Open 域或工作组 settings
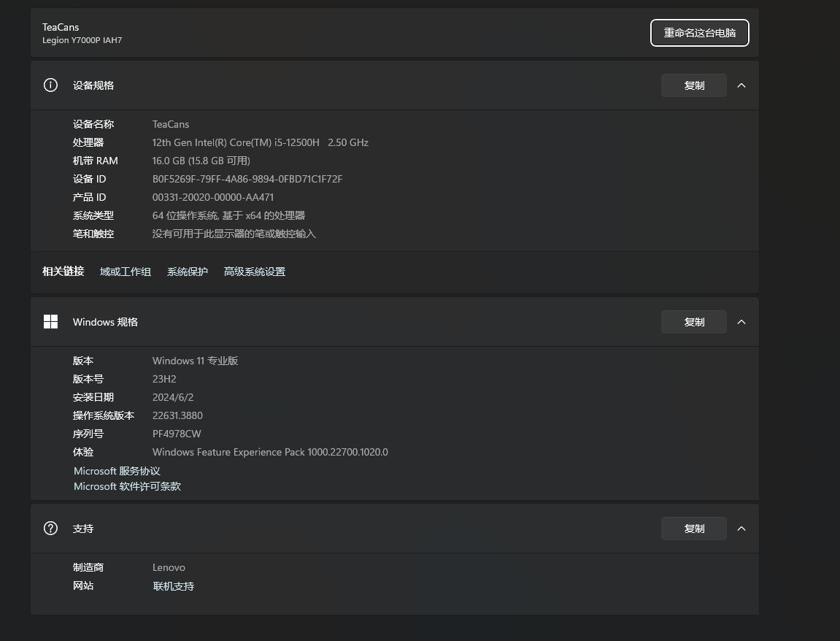 coord(125,271)
